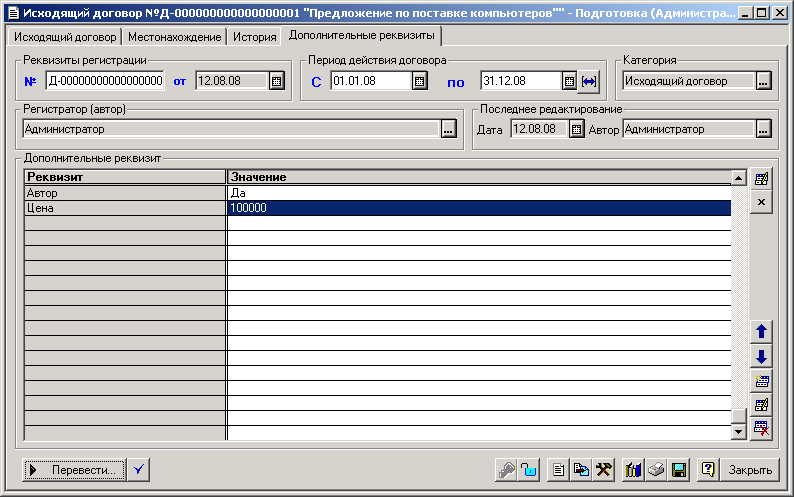Open the document sheet icon

(x=559, y=470)
